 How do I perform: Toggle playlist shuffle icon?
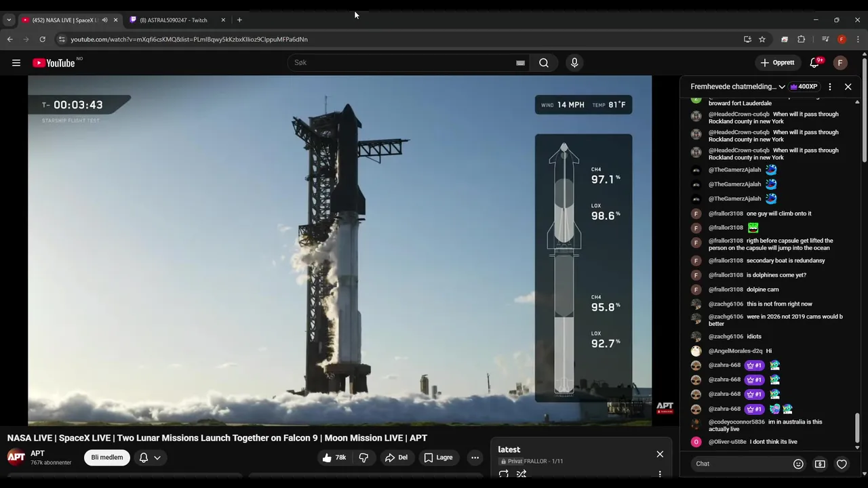tap(521, 474)
